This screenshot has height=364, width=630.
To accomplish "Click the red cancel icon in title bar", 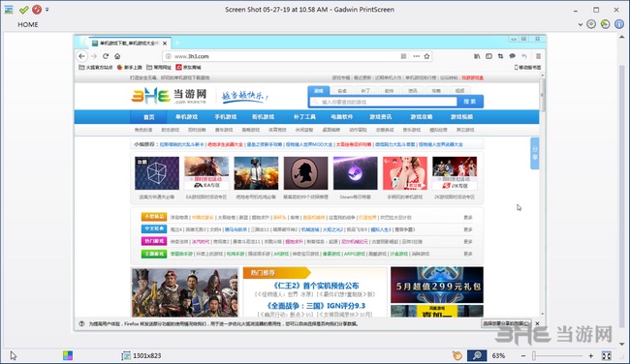I will (37, 10).
